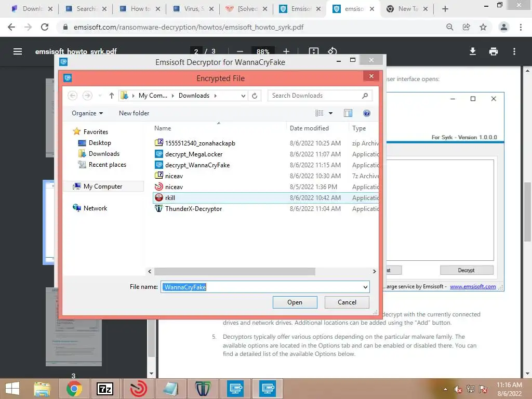Screen dimensions: 532x399
Task: Click the Open button in file dialog
Action: pyautogui.click(x=295, y=302)
